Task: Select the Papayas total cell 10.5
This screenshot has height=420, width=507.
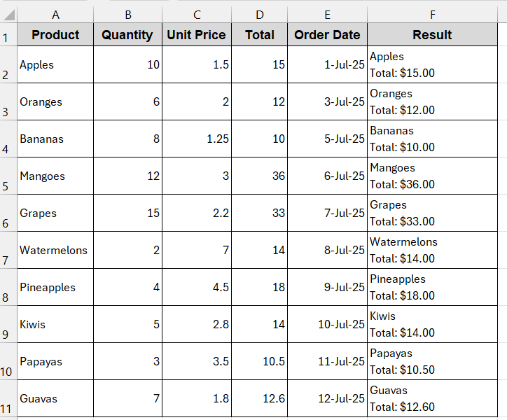Action: tap(260, 362)
